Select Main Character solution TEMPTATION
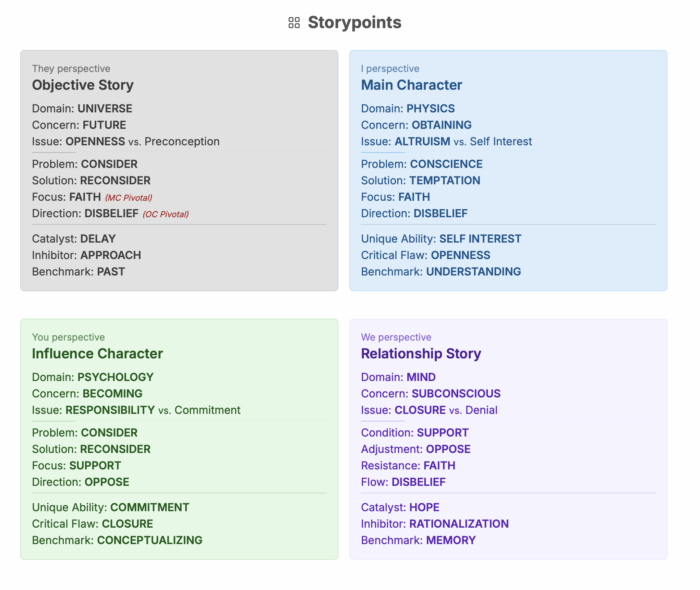The width and height of the screenshot is (700, 590). coord(445,181)
